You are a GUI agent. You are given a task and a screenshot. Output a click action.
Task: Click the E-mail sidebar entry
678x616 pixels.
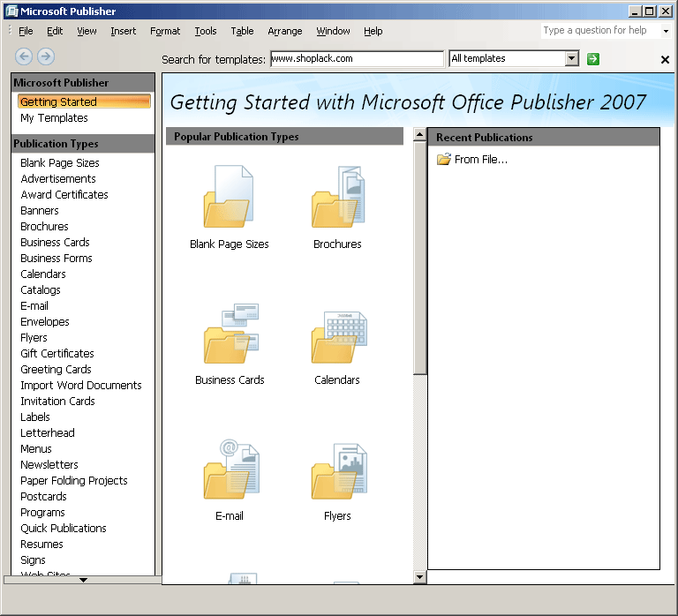pyautogui.click(x=34, y=306)
